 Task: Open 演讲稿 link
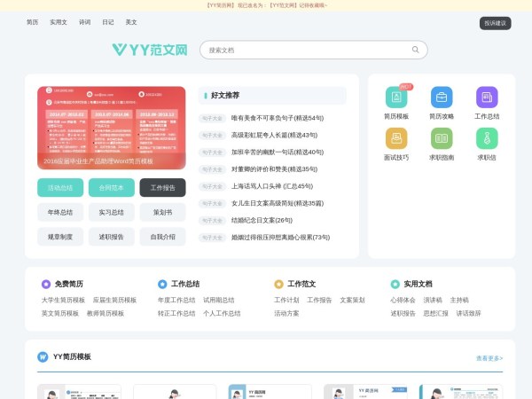coord(433,300)
